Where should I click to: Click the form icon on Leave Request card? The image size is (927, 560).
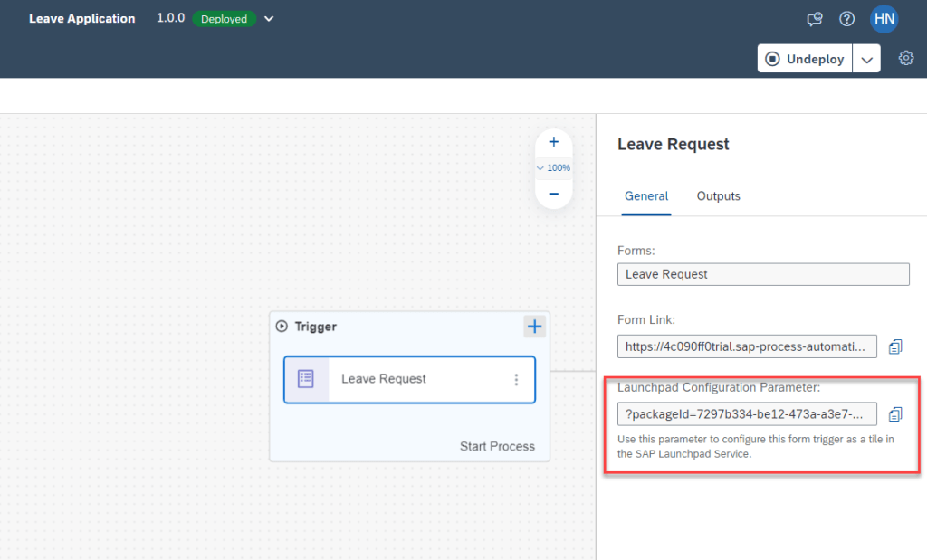[x=306, y=379]
